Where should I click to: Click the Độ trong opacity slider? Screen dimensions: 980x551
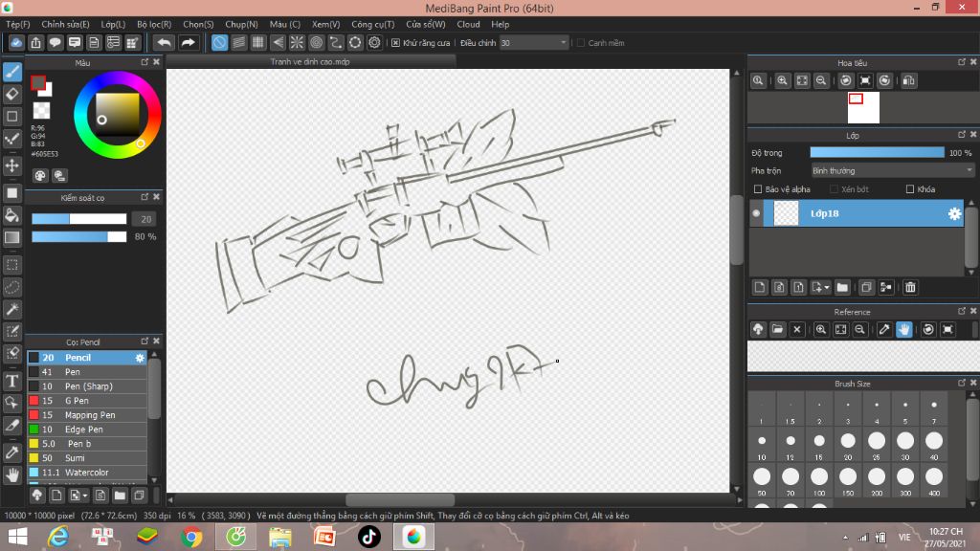[x=877, y=152]
